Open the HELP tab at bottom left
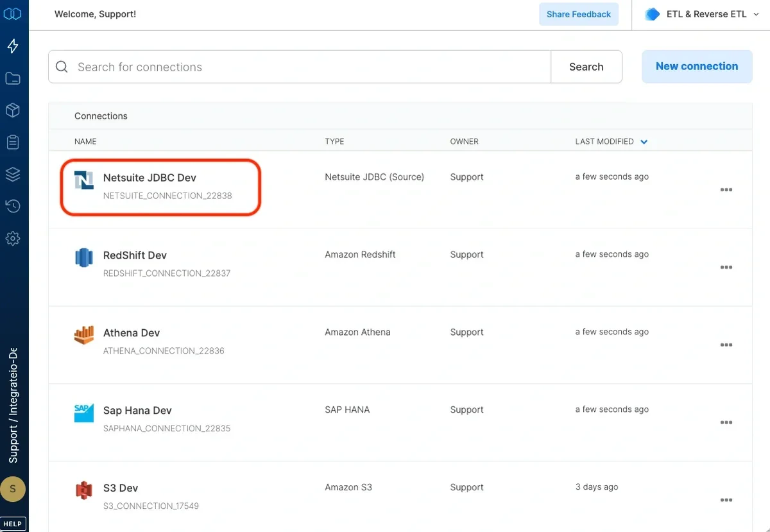Image resolution: width=770 pixels, height=532 pixels. [13, 524]
